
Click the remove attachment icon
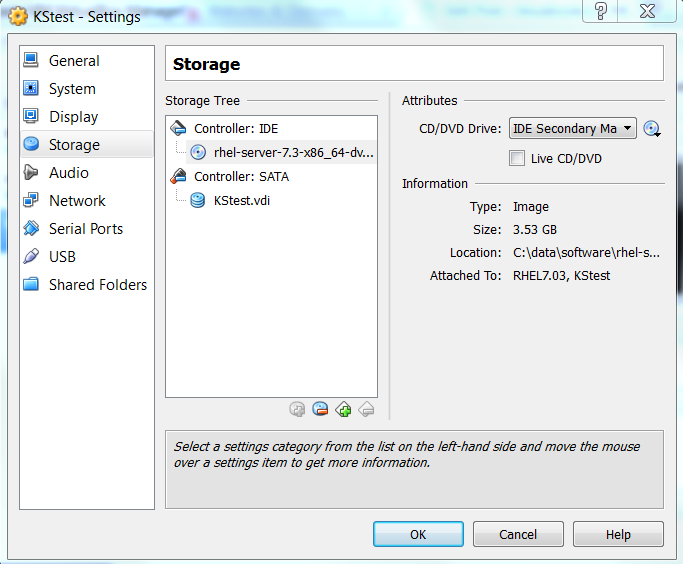click(x=320, y=409)
